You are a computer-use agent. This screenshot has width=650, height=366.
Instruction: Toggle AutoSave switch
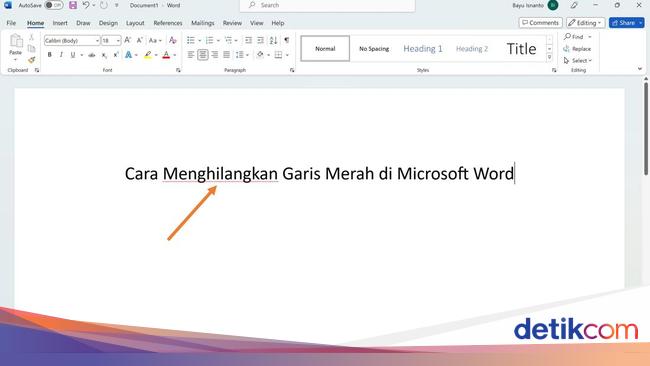click(53, 5)
